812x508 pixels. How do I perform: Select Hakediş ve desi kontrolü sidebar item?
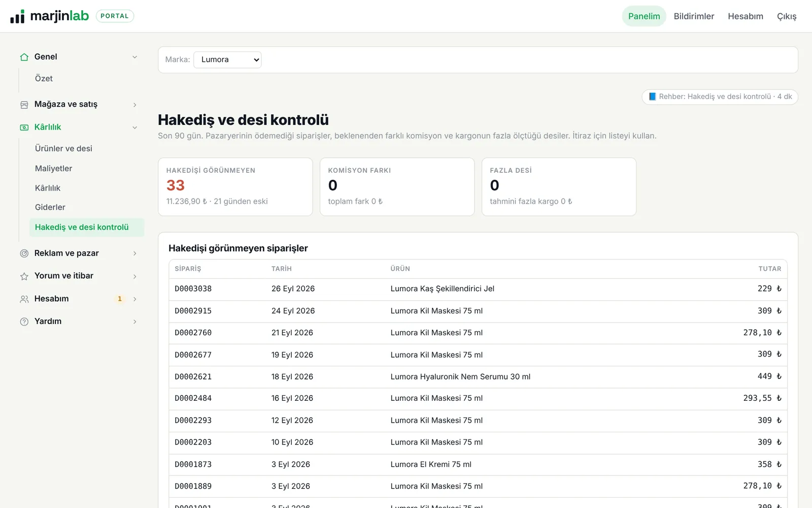coord(87,227)
